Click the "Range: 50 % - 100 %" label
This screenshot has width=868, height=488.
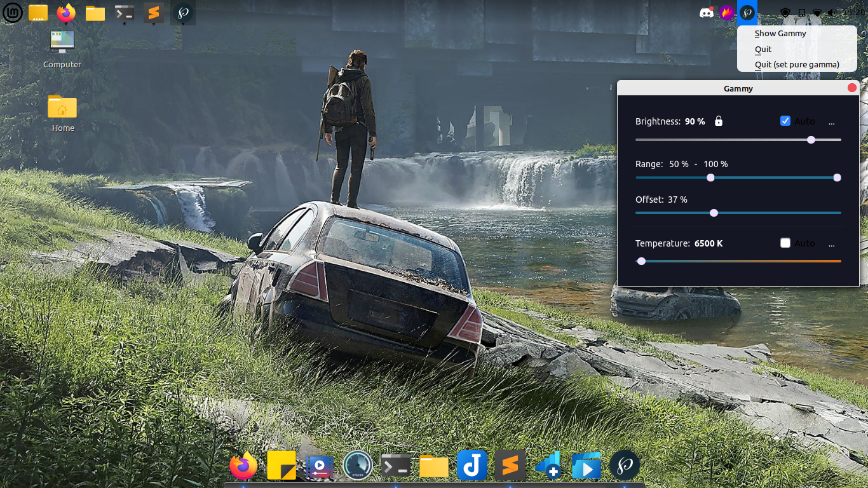pyautogui.click(x=682, y=164)
